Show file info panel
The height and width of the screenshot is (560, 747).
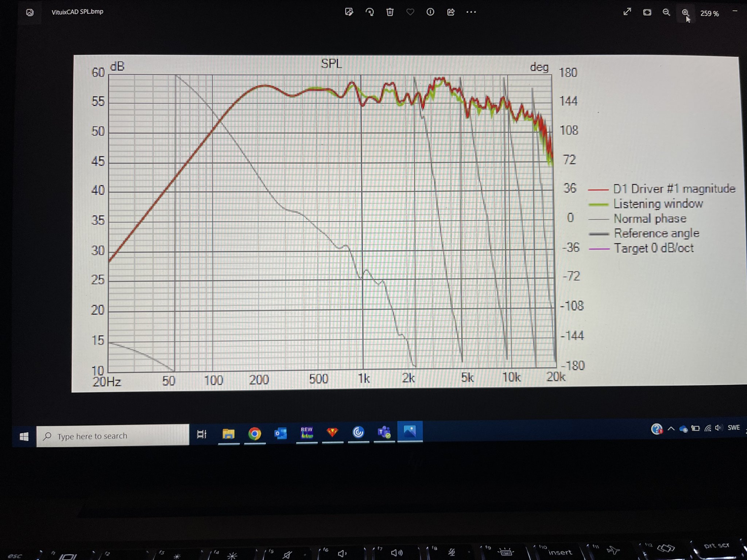[x=430, y=12]
